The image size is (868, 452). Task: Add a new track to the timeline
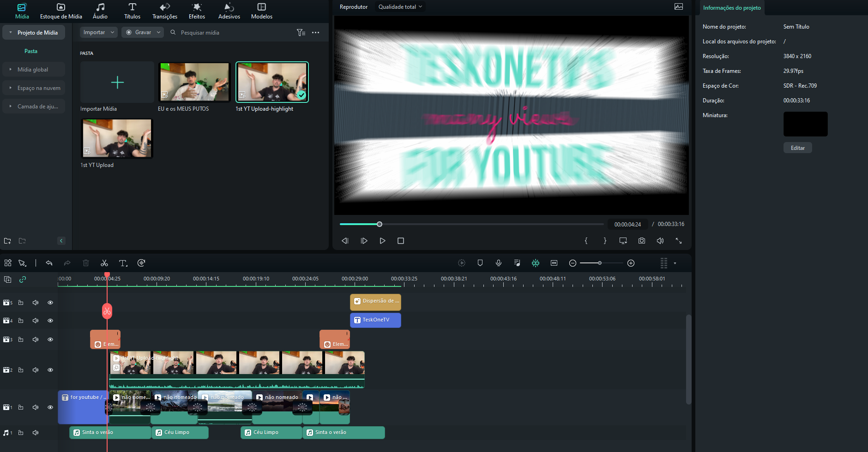click(x=7, y=280)
